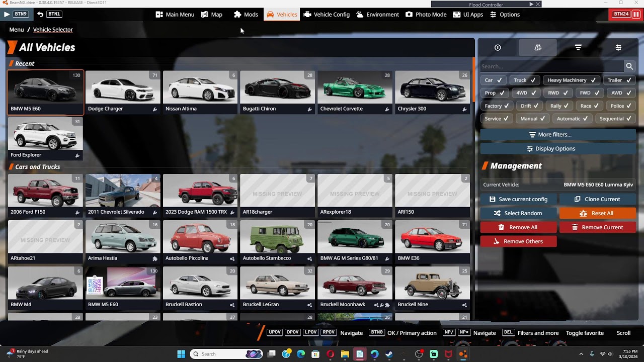
Task: Expand Display Options
Action: [x=558, y=149]
